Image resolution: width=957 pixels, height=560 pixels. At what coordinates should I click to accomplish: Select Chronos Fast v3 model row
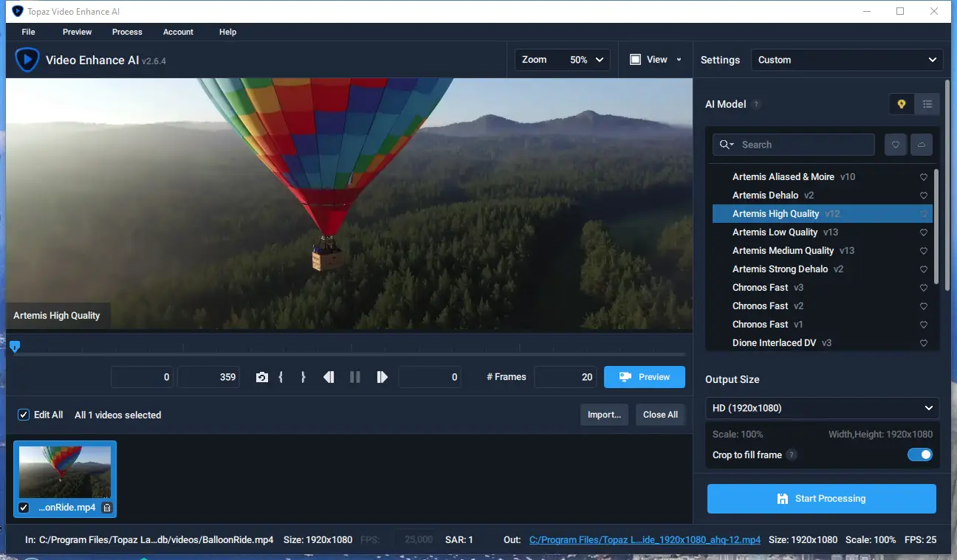click(x=823, y=288)
